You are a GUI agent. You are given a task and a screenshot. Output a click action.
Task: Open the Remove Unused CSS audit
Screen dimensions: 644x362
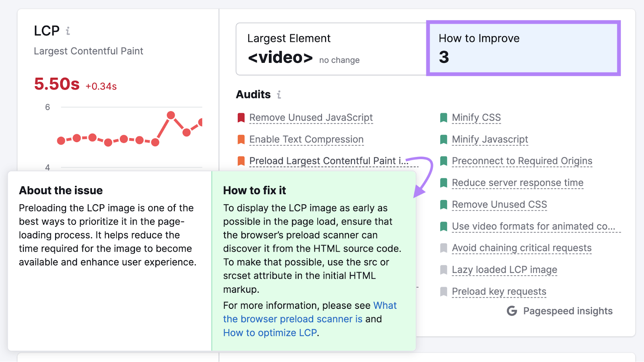[x=500, y=205]
